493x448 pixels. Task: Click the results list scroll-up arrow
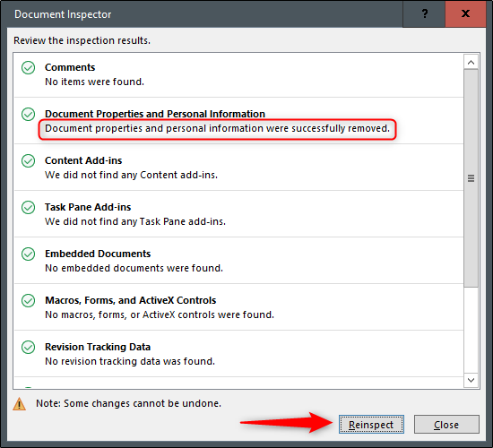tap(471, 62)
